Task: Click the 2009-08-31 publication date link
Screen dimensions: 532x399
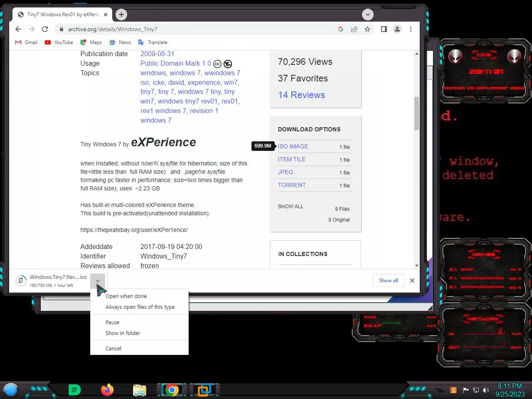Action: 158,54
